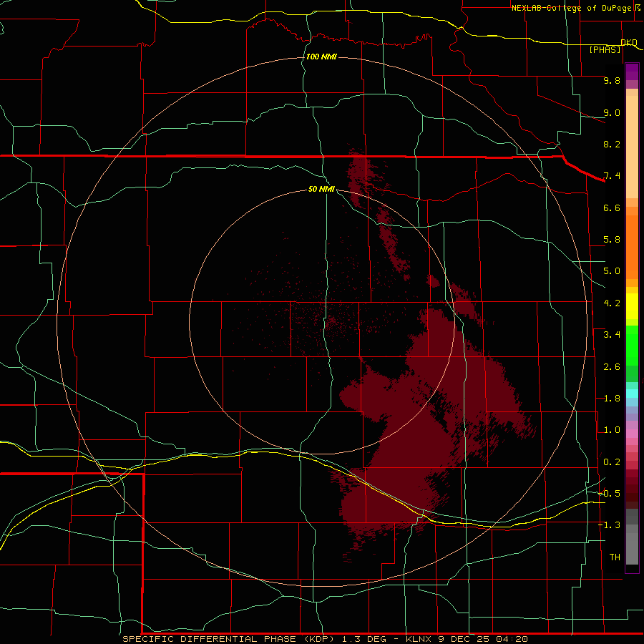Pick the purple segment atop the color bar
Viewport: 644px width, 644px height.
632,72
